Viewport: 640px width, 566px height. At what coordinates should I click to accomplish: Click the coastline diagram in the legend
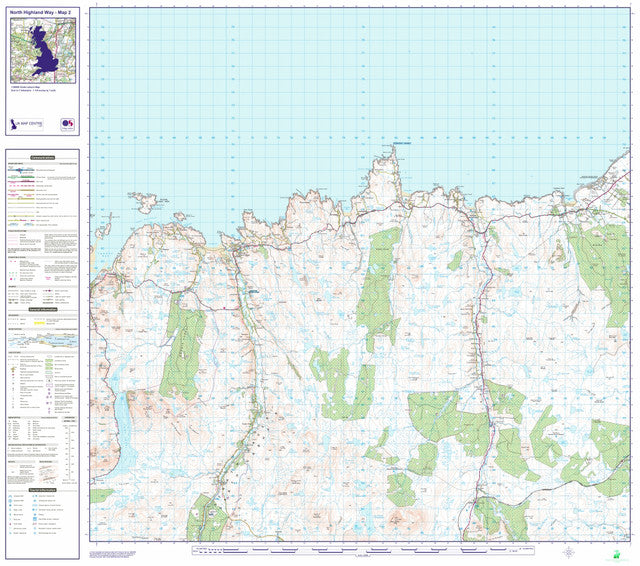(42, 341)
